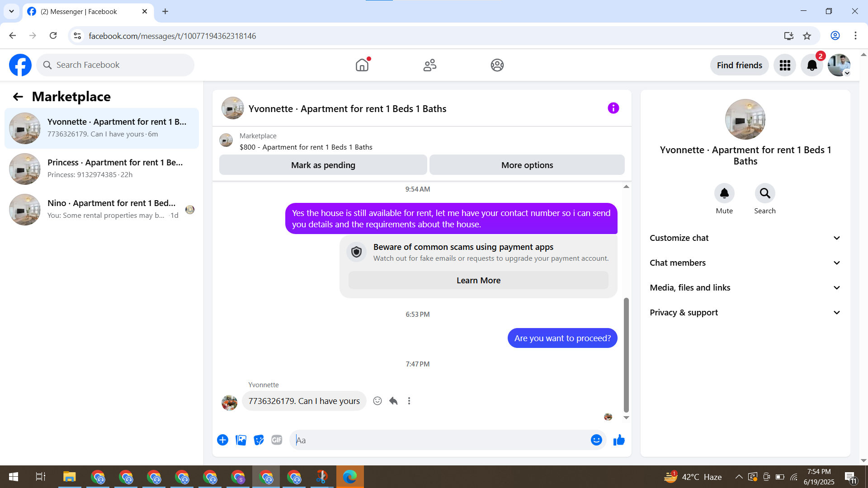Expand Chat members section

(745, 263)
